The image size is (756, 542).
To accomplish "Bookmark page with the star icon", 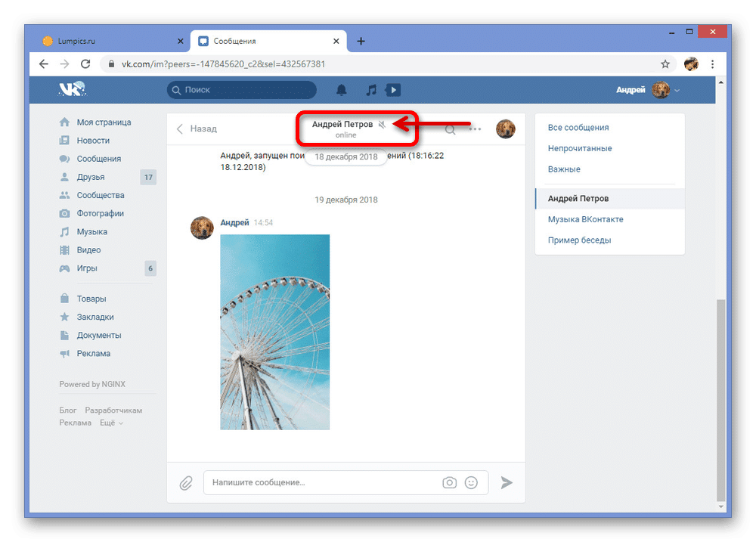I will (x=665, y=64).
